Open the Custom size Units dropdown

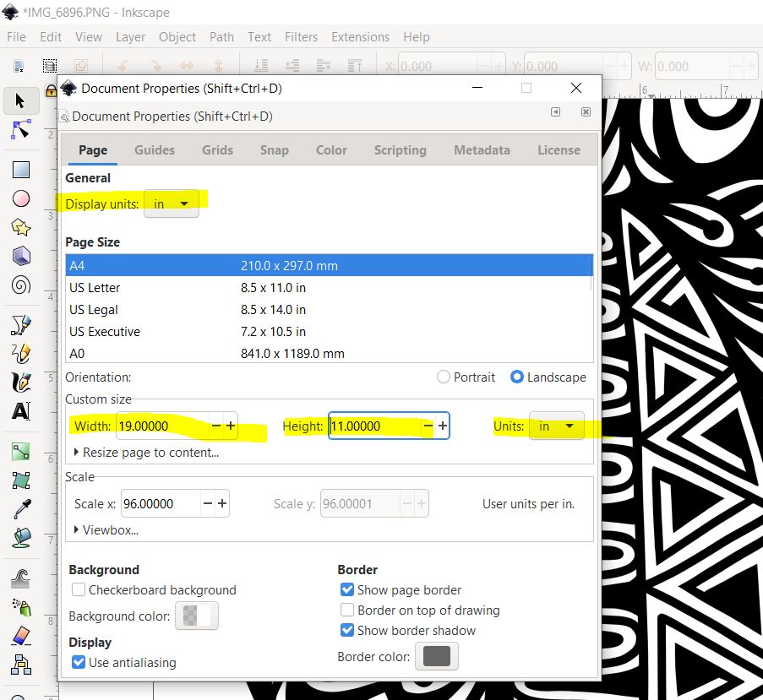pos(556,427)
